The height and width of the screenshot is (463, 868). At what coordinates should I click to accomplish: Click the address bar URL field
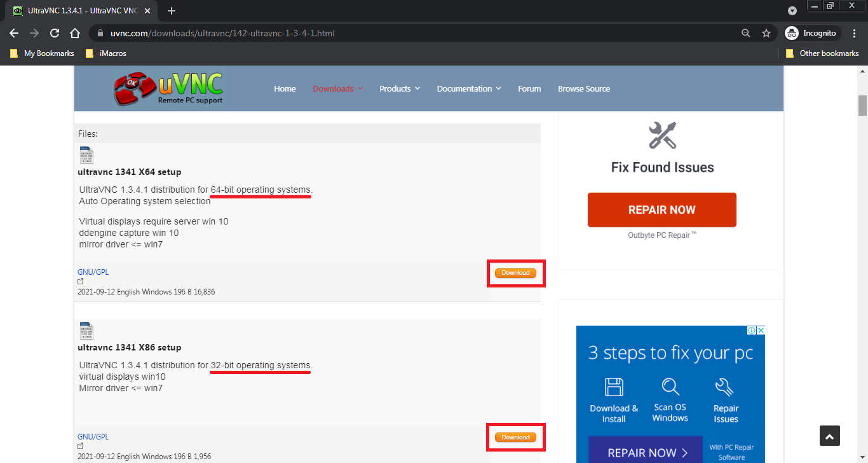click(413, 33)
